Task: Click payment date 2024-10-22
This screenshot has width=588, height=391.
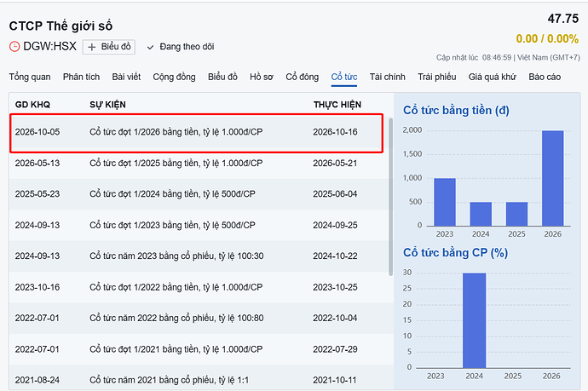Action: click(335, 256)
